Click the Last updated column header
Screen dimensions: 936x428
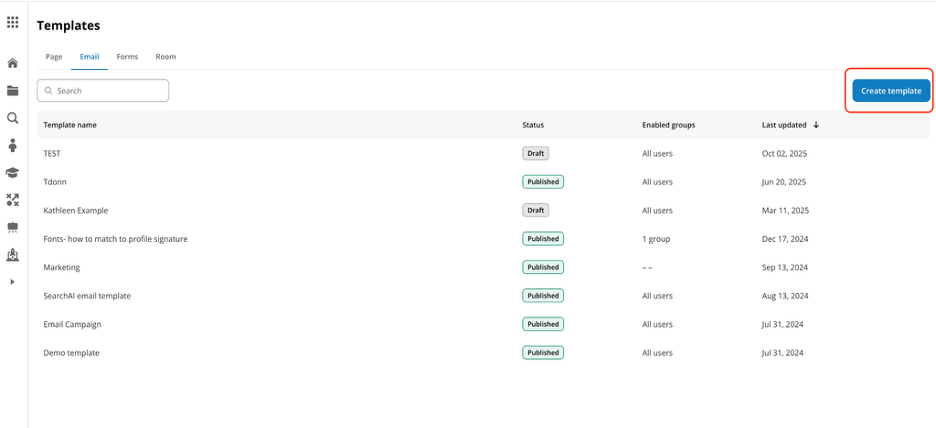pos(784,125)
